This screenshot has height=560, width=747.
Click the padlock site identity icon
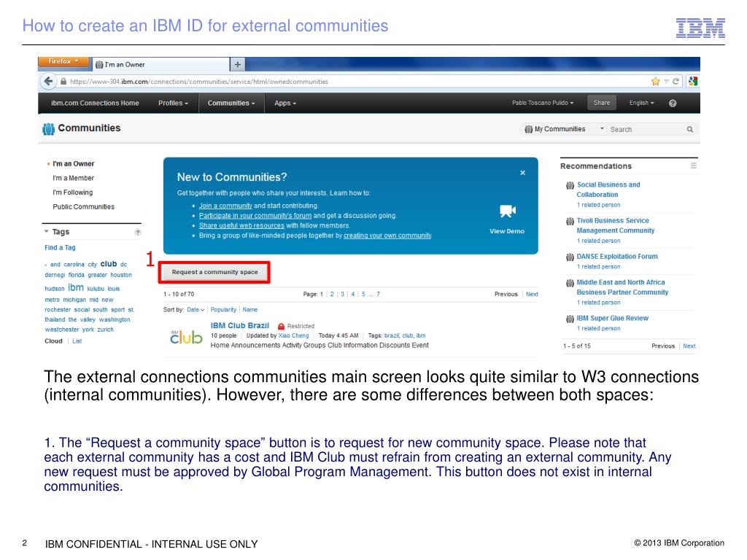(63, 82)
